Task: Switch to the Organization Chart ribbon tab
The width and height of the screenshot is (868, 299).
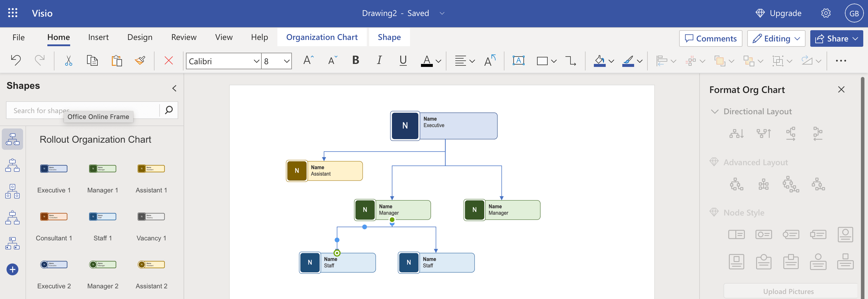Action: (x=322, y=37)
